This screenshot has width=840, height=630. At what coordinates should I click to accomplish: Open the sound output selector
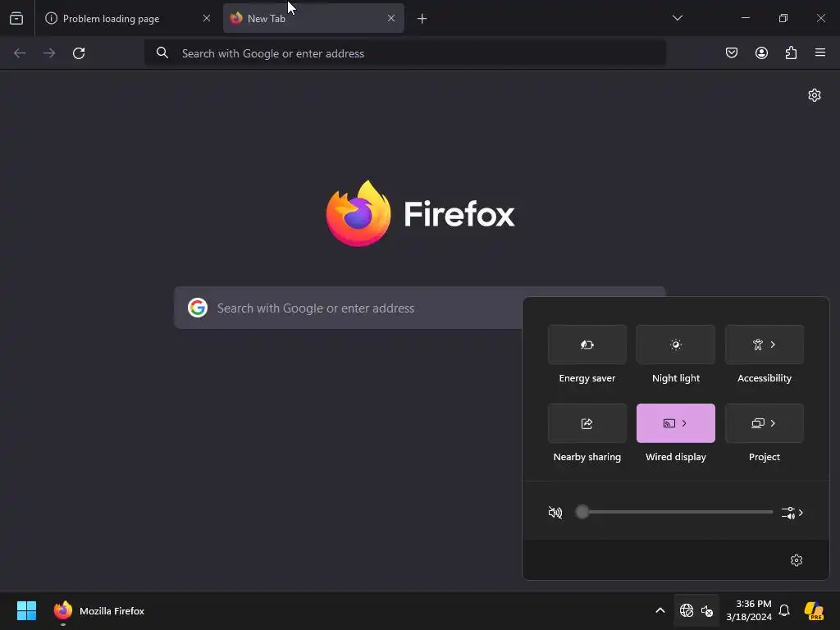(792, 513)
